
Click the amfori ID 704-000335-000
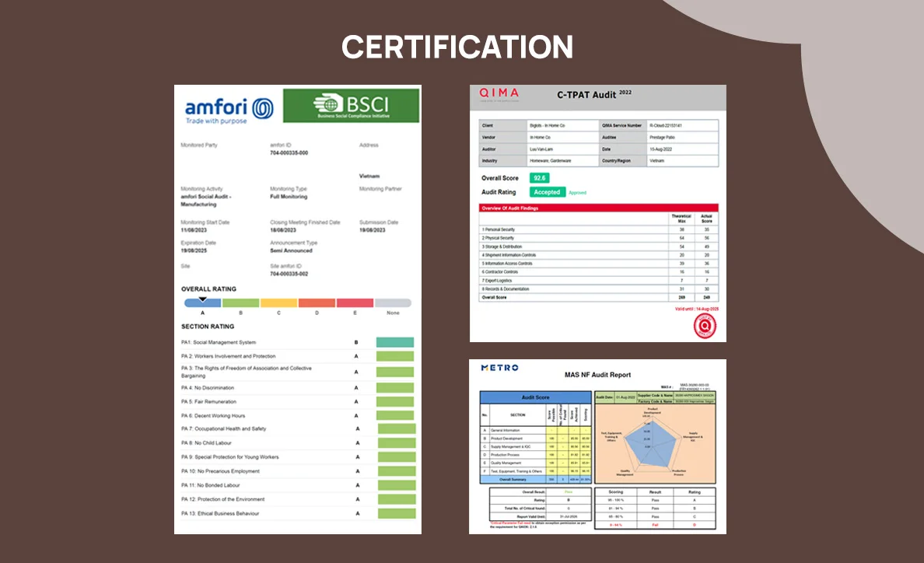[x=289, y=152]
